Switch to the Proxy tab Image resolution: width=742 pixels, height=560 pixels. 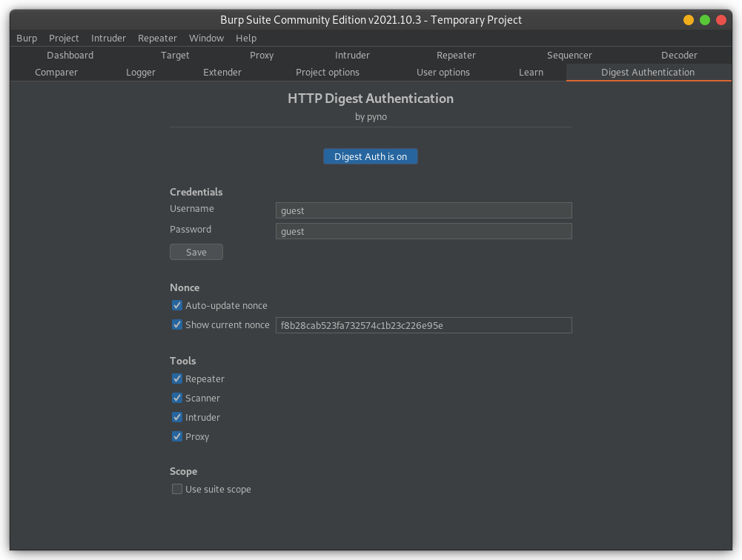(x=262, y=56)
